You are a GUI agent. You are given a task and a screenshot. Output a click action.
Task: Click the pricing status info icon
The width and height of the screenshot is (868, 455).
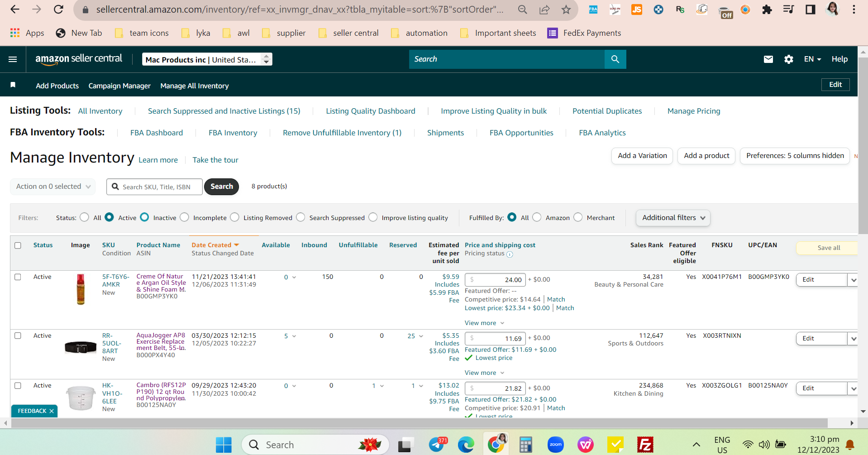pyautogui.click(x=510, y=254)
